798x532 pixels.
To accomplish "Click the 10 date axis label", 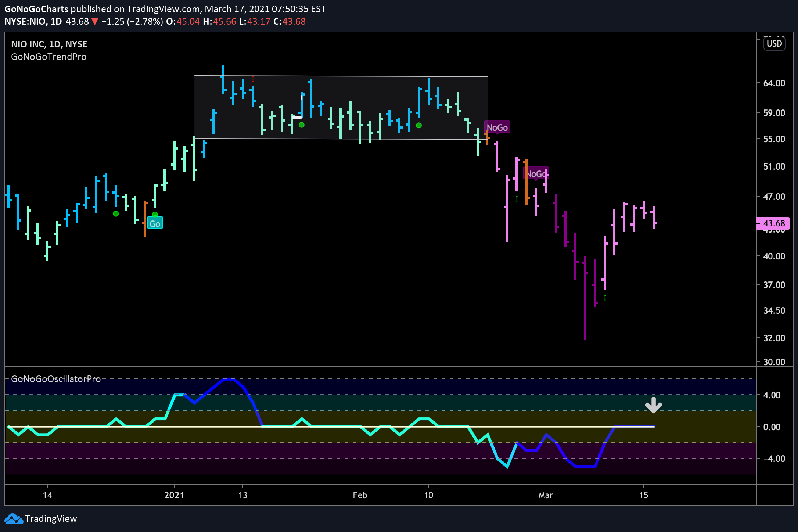I will pyautogui.click(x=428, y=495).
